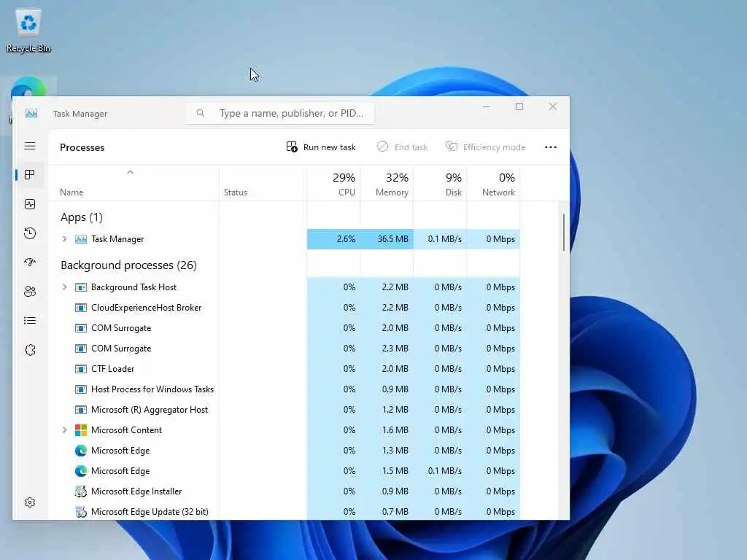The image size is (747, 560).
Task: Select Host Process for Windows Tasks
Action: click(152, 389)
